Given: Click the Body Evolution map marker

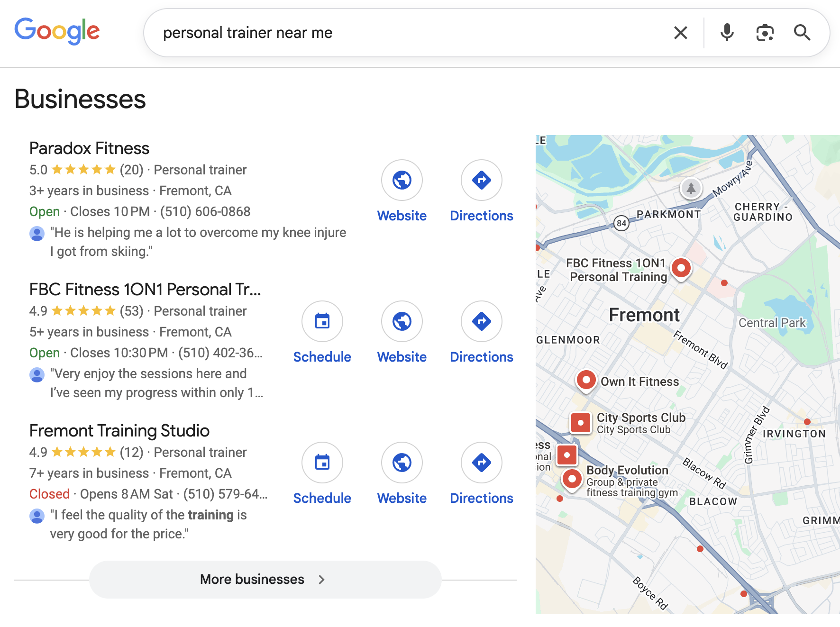Looking at the screenshot, I should point(572,479).
